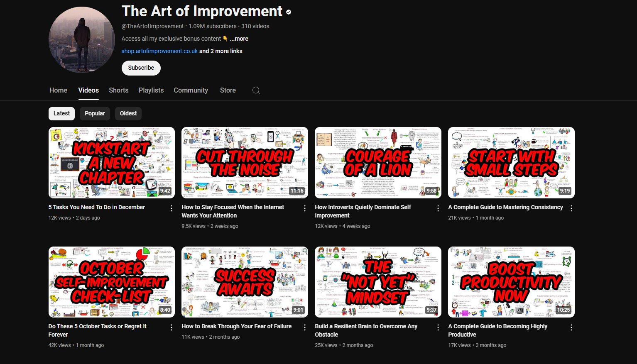The height and width of the screenshot is (364, 637).
Task: Subscribe to The Art of Improvement
Action: [141, 68]
